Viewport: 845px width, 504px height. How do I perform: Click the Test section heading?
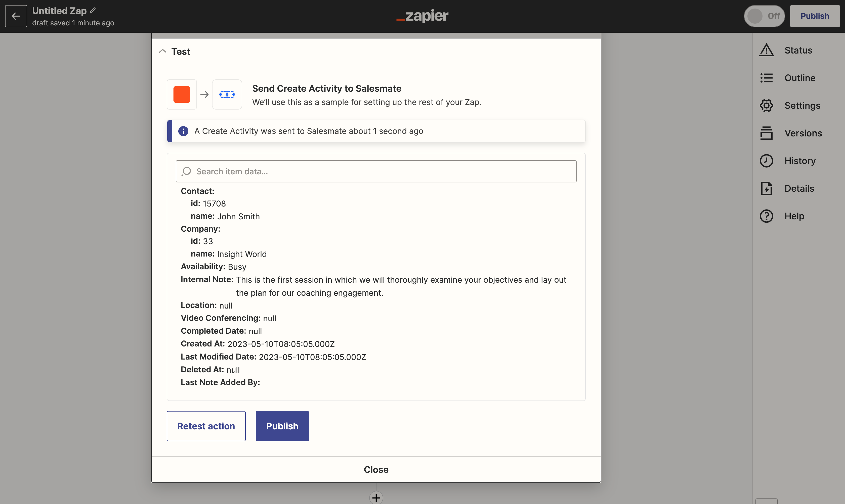point(181,51)
